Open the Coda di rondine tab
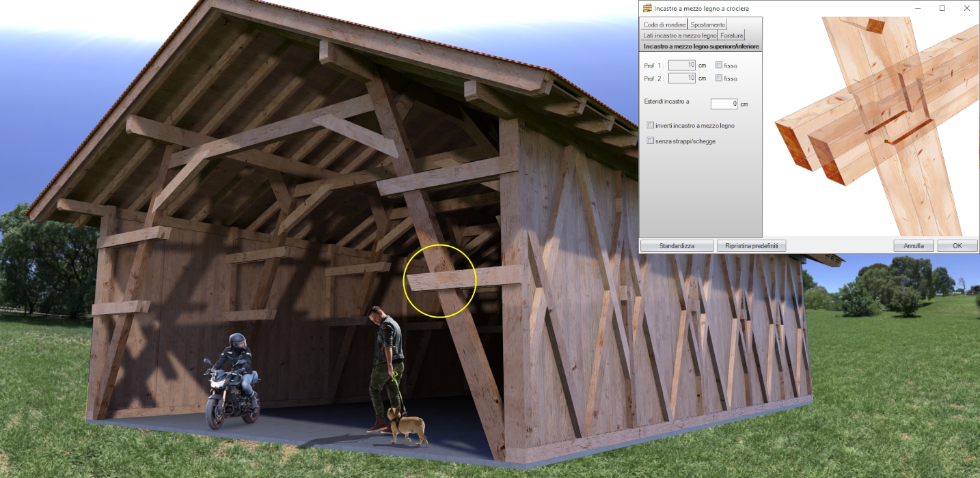Viewport: 980px width, 478px height. (664, 25)
